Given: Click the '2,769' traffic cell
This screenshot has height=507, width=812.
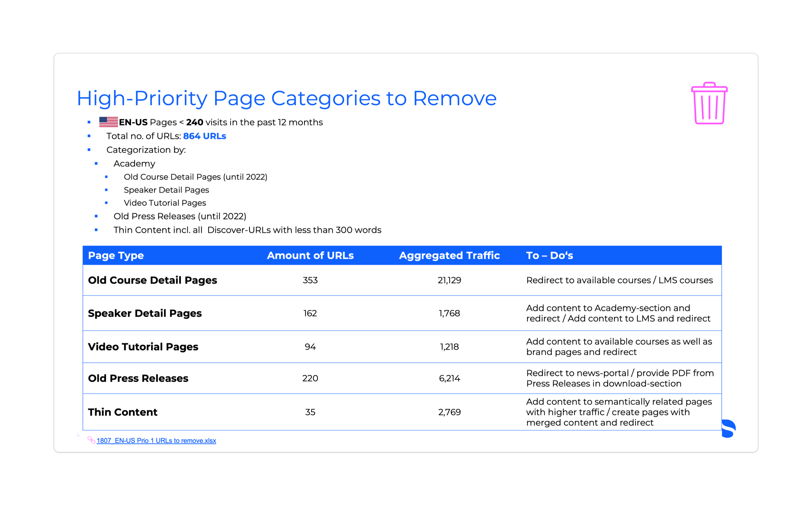Looking at the screenshot, I should coord(449,412).
